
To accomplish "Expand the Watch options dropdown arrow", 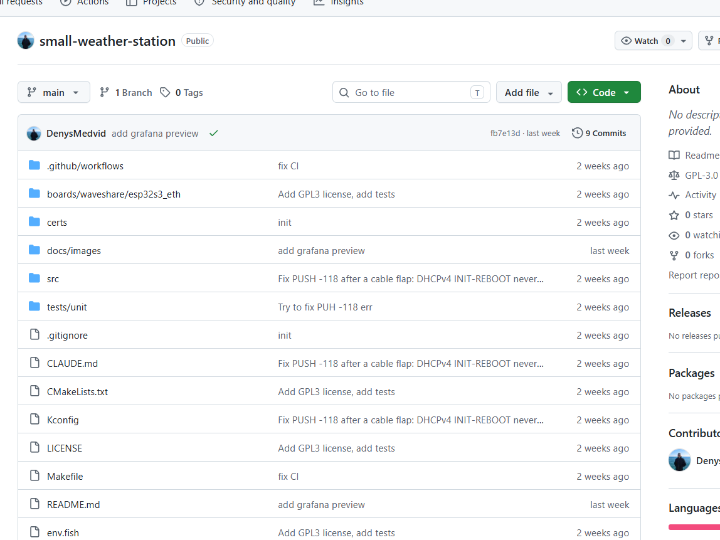I will tap(683, 41).
